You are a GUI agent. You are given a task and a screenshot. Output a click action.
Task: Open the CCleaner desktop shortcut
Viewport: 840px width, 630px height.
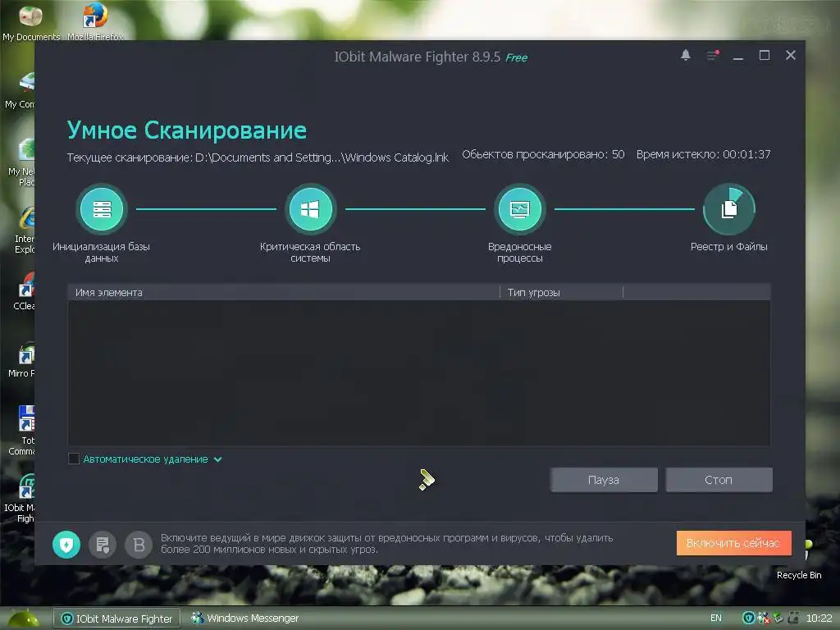click(x=24, y=292)
